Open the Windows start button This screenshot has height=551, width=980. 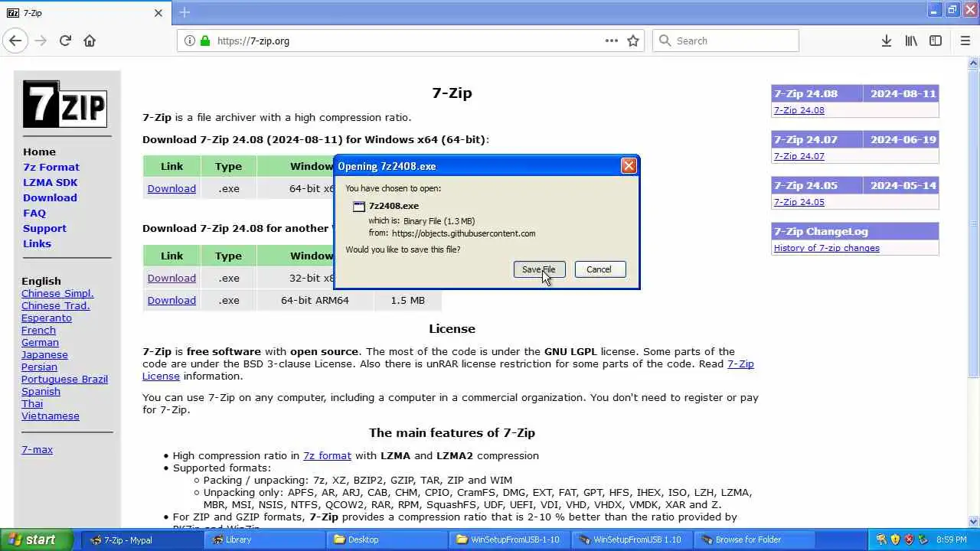pyautogui.click(x=36, y=540)
